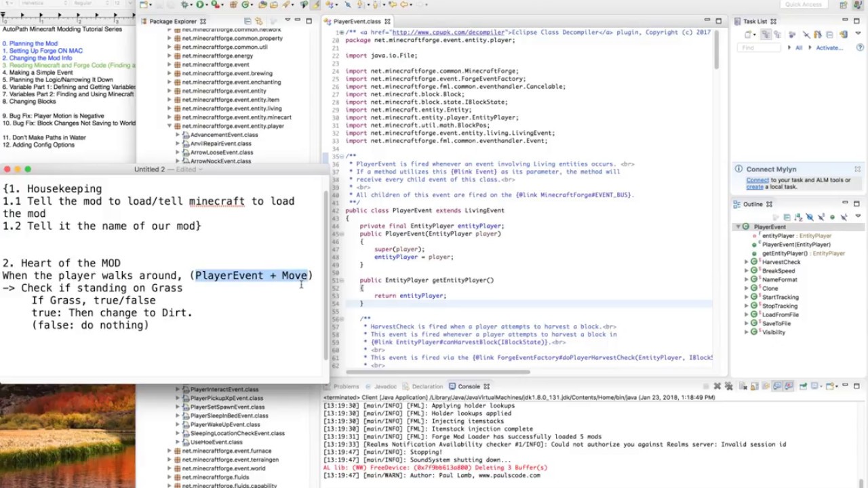The height and width of the screenshot is (488, 868).
Task: Click the Activate... link in Task List
Action: pos(829,47)
